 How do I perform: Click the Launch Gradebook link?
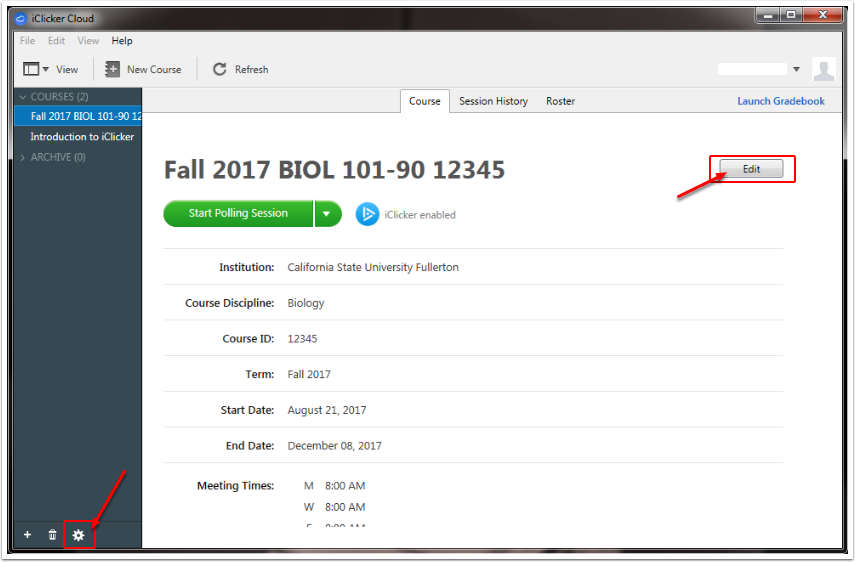tap(781, 101)
